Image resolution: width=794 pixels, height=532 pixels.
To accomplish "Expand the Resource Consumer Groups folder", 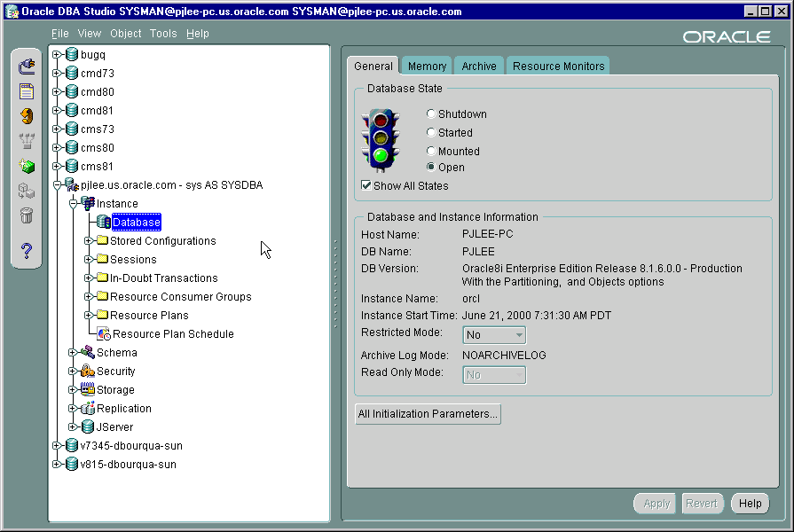I will coord(88,296).
